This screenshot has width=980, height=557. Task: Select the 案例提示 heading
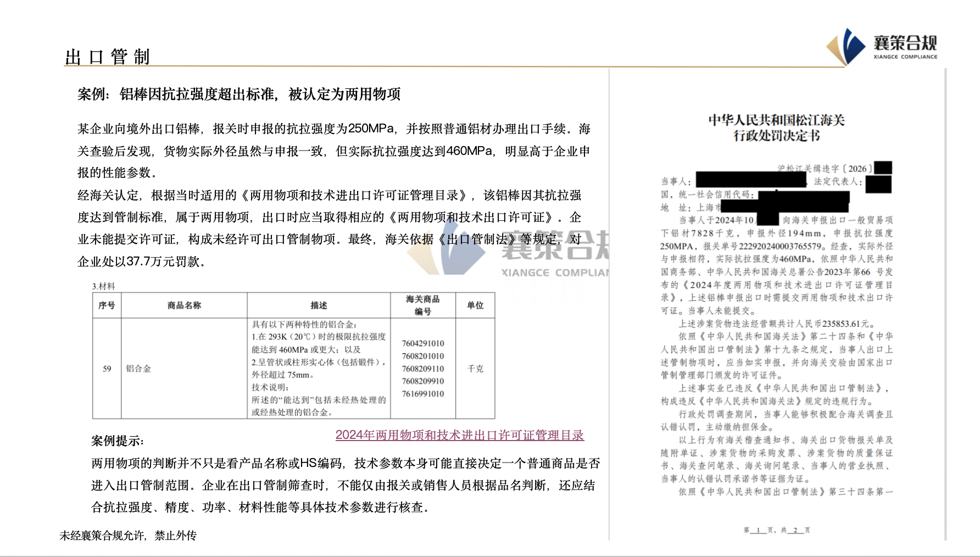click(x=118, y=441)
